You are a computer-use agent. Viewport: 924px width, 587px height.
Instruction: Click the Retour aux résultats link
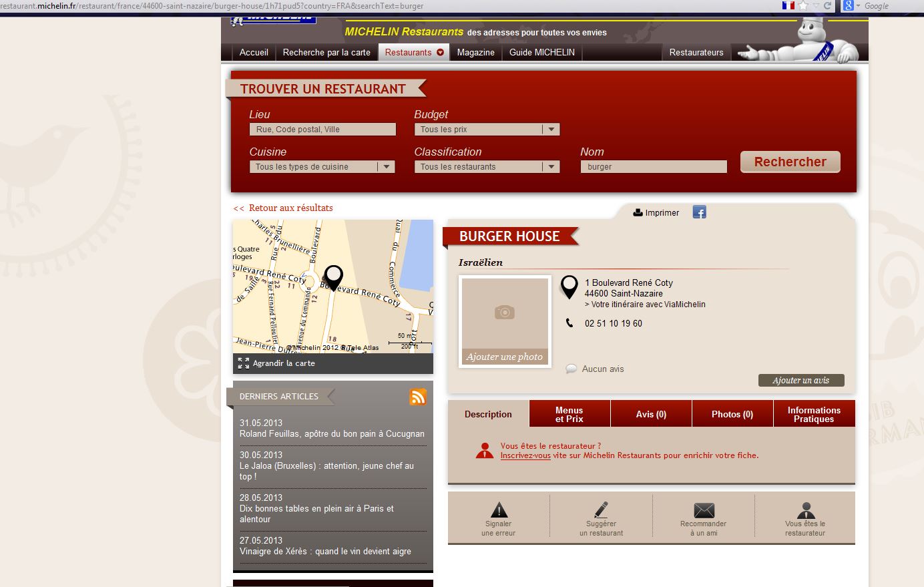(x=283, y=208)
